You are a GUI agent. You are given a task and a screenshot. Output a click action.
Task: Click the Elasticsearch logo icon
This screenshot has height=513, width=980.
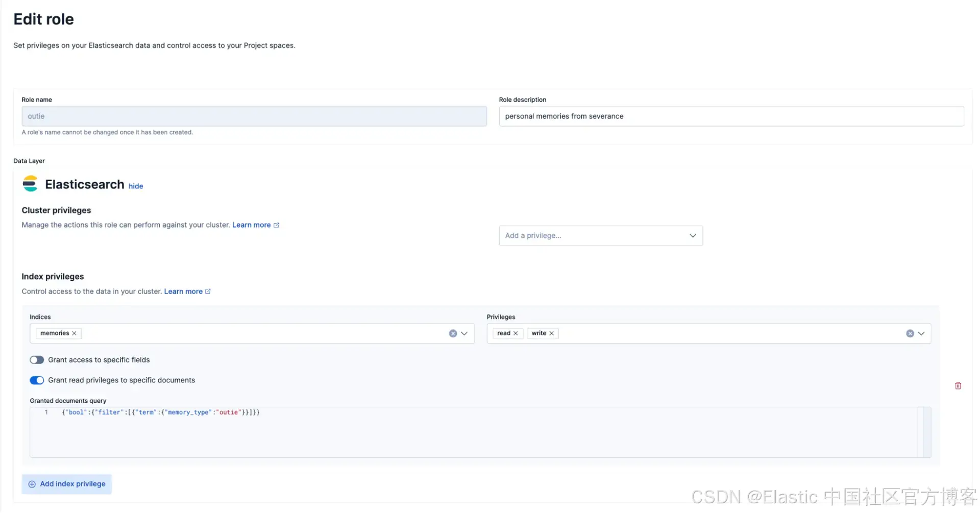(x=30, y=184)
